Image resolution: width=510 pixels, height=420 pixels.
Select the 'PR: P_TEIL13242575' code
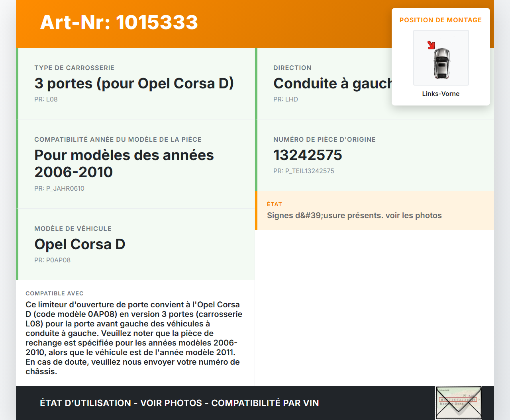(x=304, y=171)
